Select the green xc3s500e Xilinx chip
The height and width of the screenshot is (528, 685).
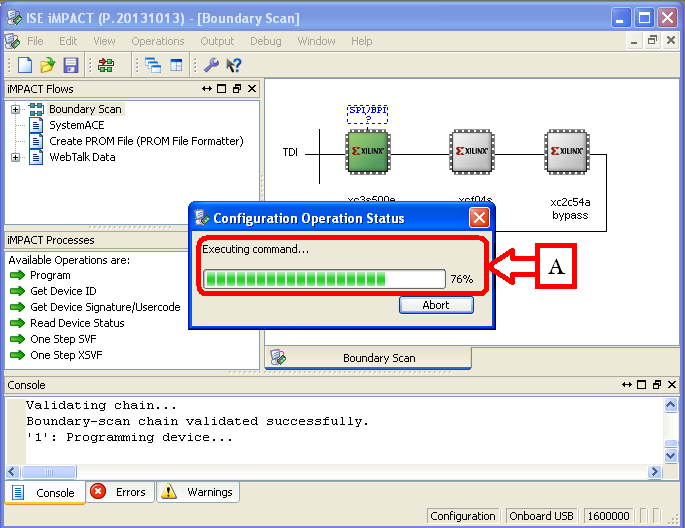tap(368, 151)
